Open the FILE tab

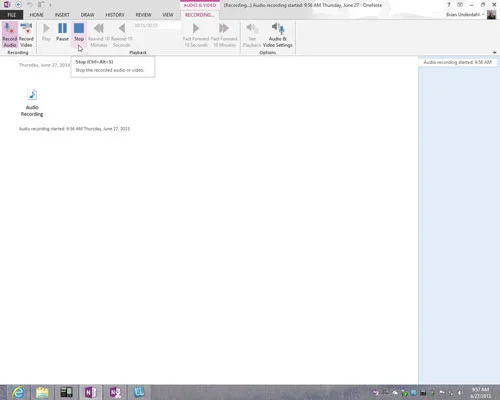click(x=12, y=15)
